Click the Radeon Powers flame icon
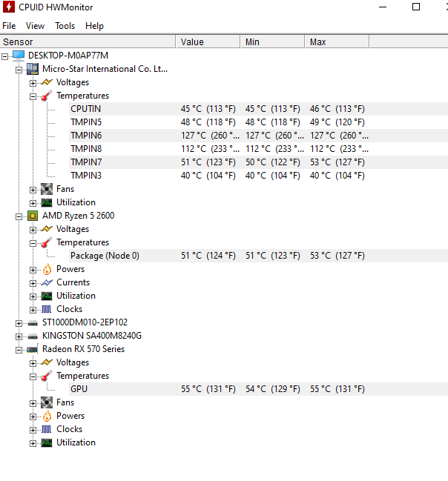This screenshot has height=481, width=448. click(x=47, y=416)
